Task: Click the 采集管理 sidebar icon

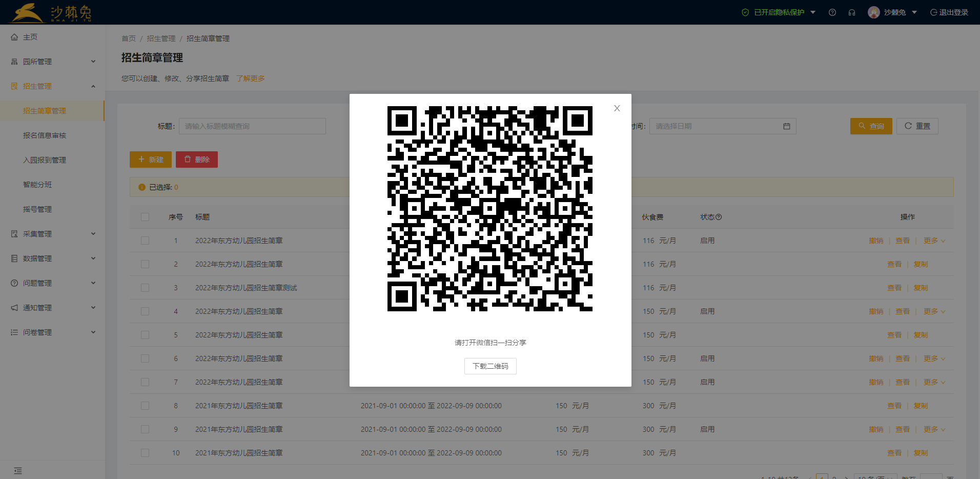Action: (14, 234)
